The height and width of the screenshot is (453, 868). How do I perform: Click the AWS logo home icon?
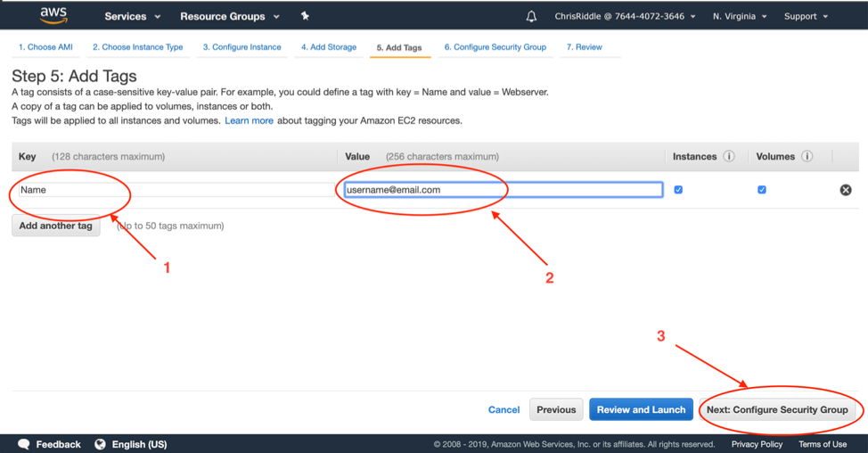pos(53,15)
